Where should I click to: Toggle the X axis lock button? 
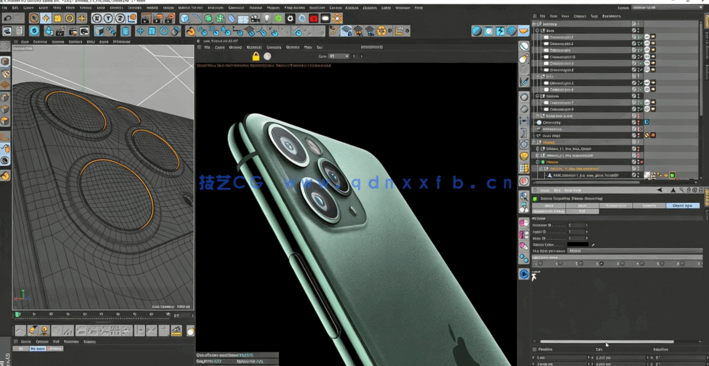(x=96, y=18)
